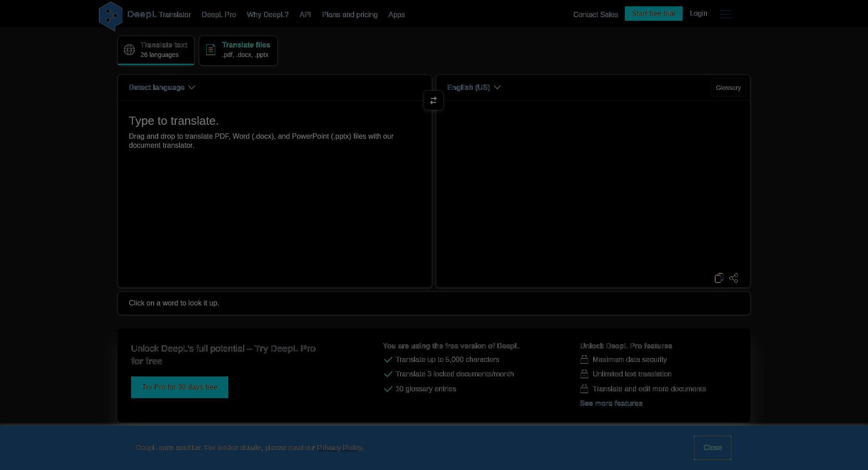Switch to the Translate files tab
The image size is (868, 470).
pyautogui.click(x=238, y=50)
